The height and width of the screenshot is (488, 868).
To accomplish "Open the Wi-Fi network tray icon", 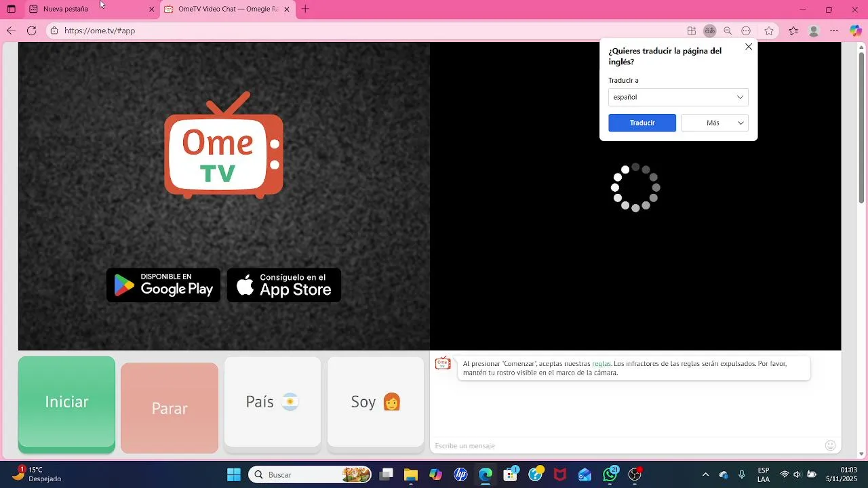I will point(785,474).
